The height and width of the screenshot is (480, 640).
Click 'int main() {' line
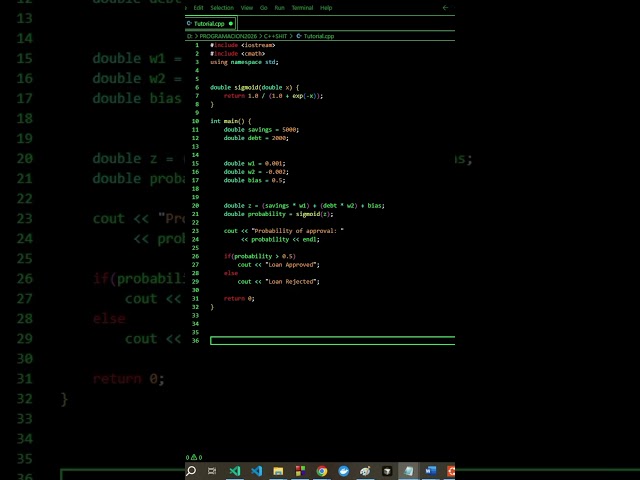click(x=231, y=121)
